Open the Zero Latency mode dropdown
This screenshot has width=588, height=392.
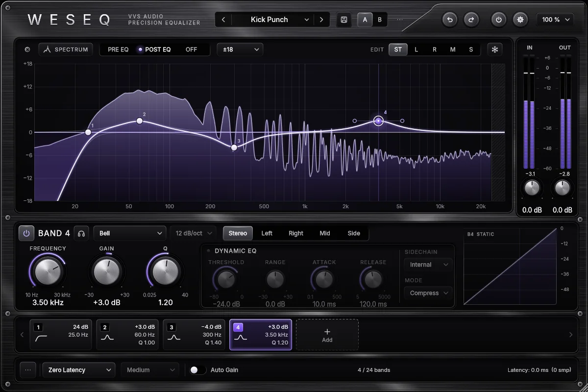tap(79, 370)
